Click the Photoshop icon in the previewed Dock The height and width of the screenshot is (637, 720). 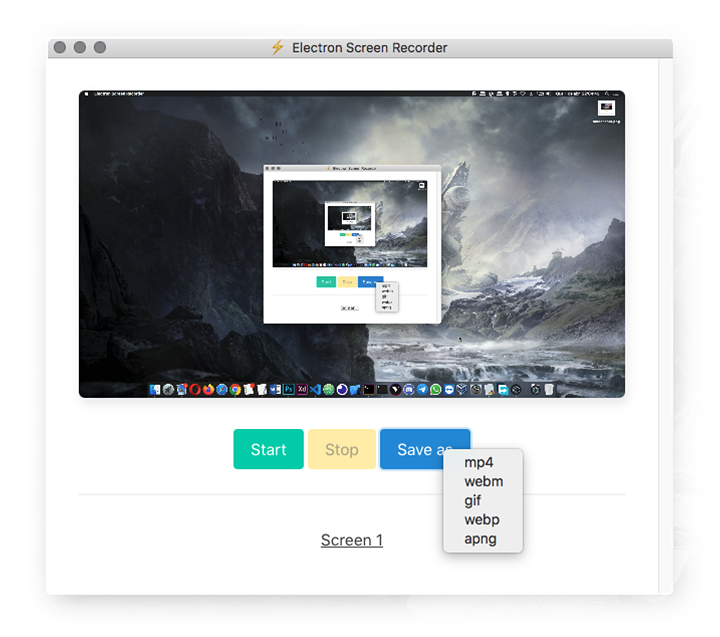pyautogui.click(x=289, y=389)
